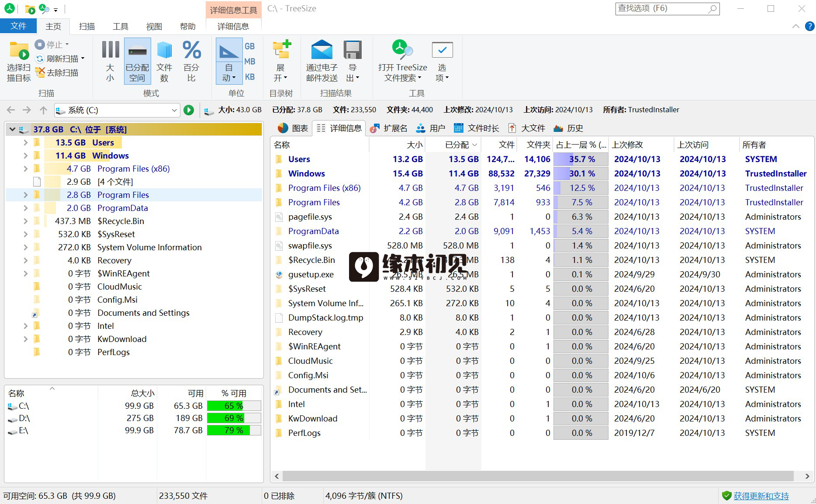Screen dimensions: 816x504
Task: Open quick access toolbar dropdown arrow
Action: [x=56, y=9]
